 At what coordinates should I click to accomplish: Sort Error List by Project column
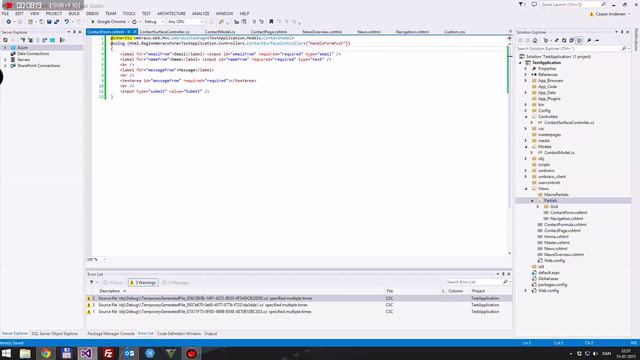coord(478,291)
